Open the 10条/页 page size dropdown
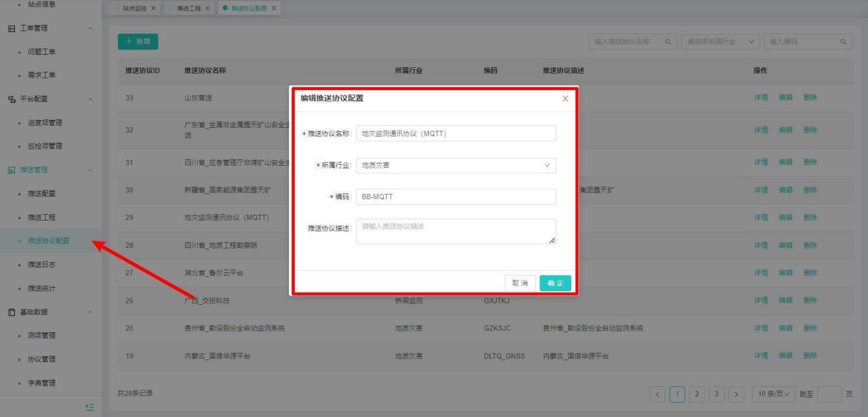 pyautogui.click(x=773, y=394)
